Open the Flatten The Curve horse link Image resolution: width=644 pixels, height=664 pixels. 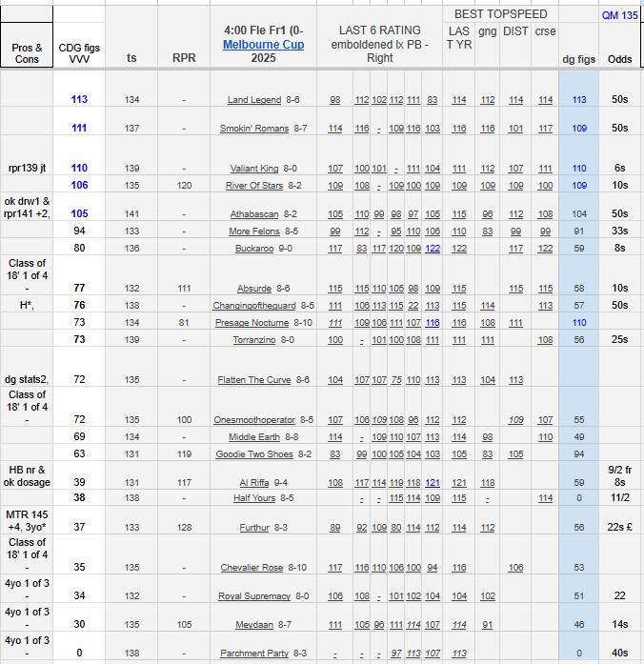click(254, 379)
